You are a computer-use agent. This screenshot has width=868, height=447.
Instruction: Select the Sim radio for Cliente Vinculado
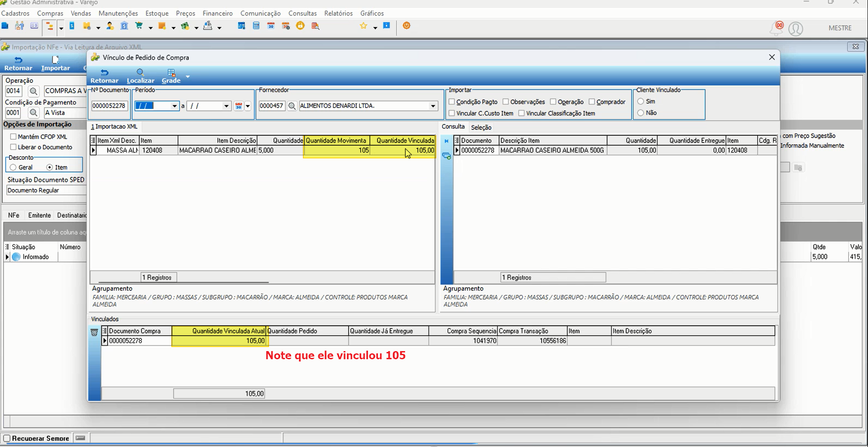[641, 101]
